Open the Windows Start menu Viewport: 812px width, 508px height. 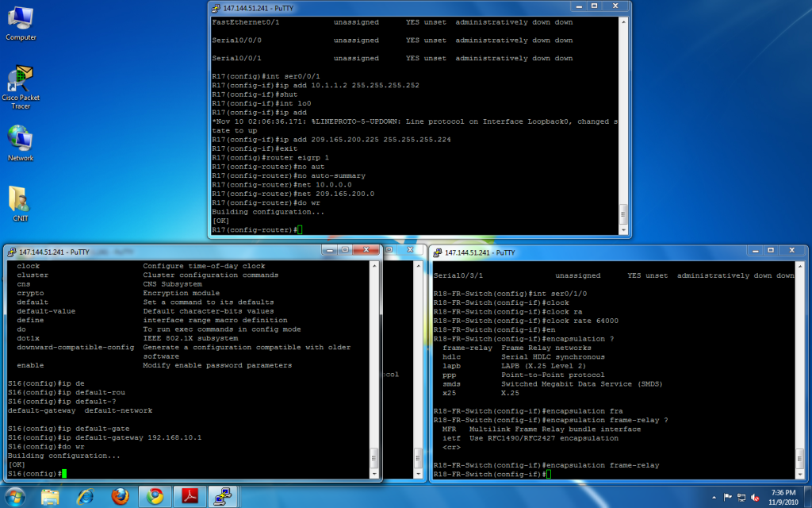[x=16, y=497]
